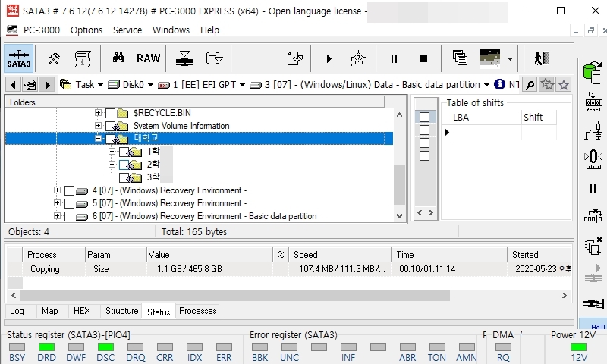
Task: Switch to the Log tab
Action: 17,311
